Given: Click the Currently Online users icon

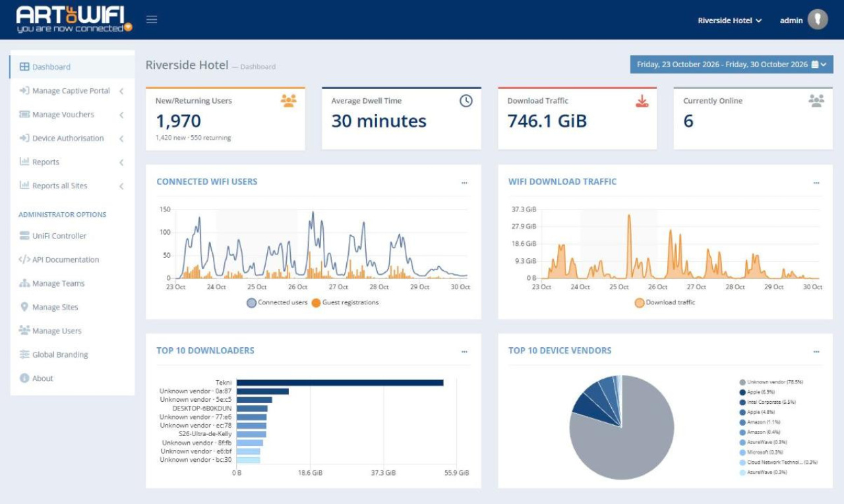Looking at the screenshot, I should pos(816,101).
